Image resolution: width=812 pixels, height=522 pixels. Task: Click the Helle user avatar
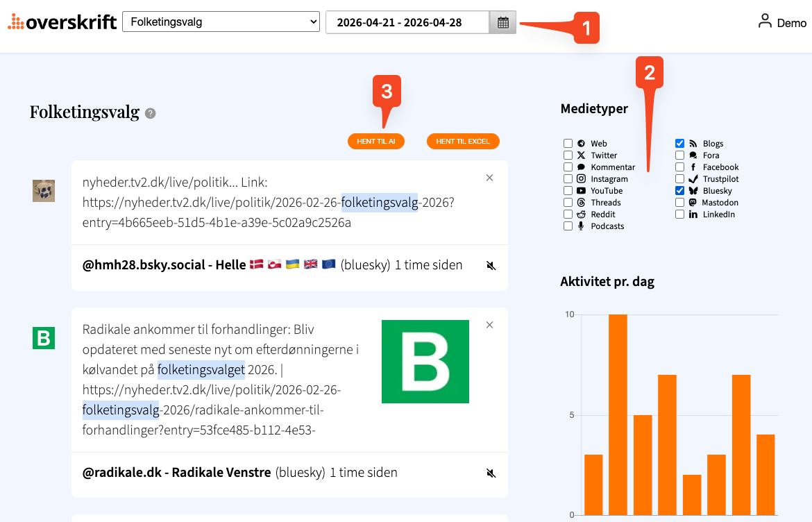44,191
